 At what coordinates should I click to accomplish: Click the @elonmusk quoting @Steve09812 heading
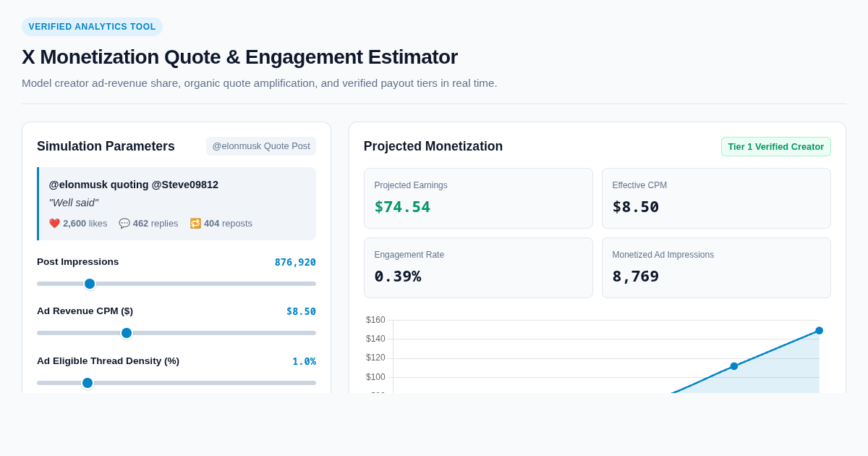(x=134, y=185)
